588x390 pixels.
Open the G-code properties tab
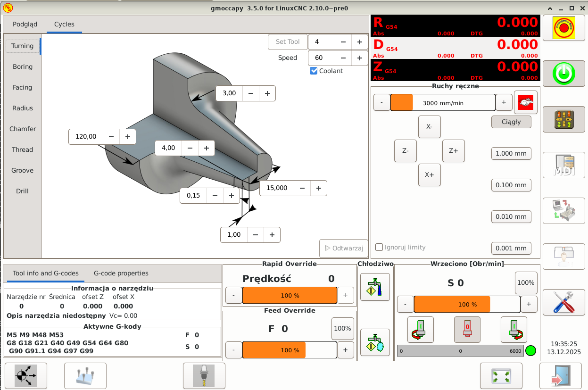[x=121, y=274]
